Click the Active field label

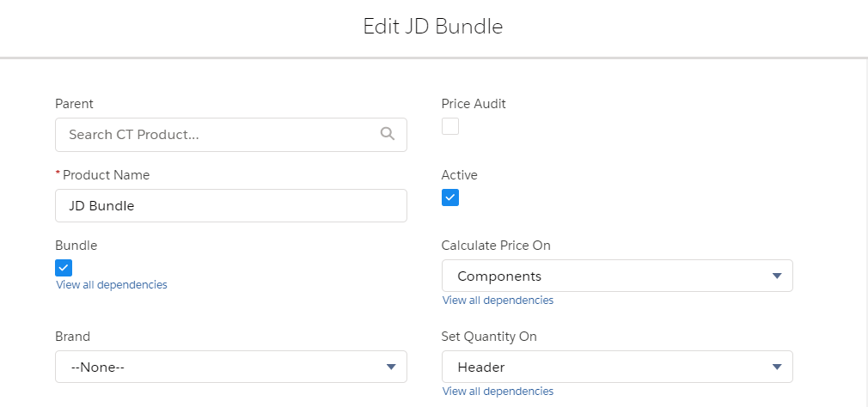(459, 175)
